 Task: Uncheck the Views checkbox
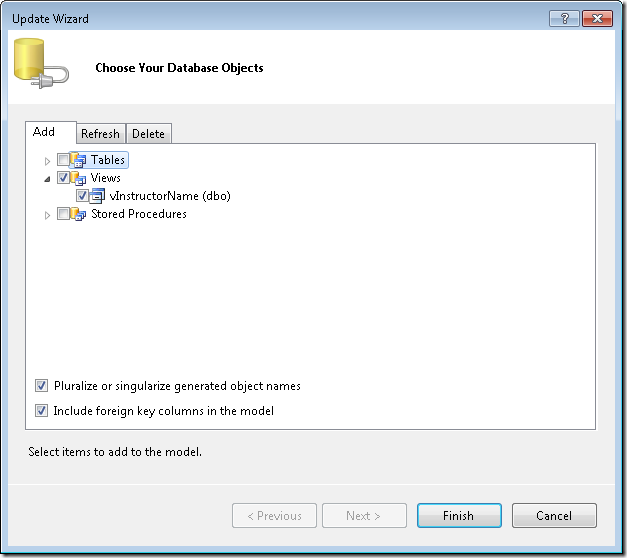[64, 178]
